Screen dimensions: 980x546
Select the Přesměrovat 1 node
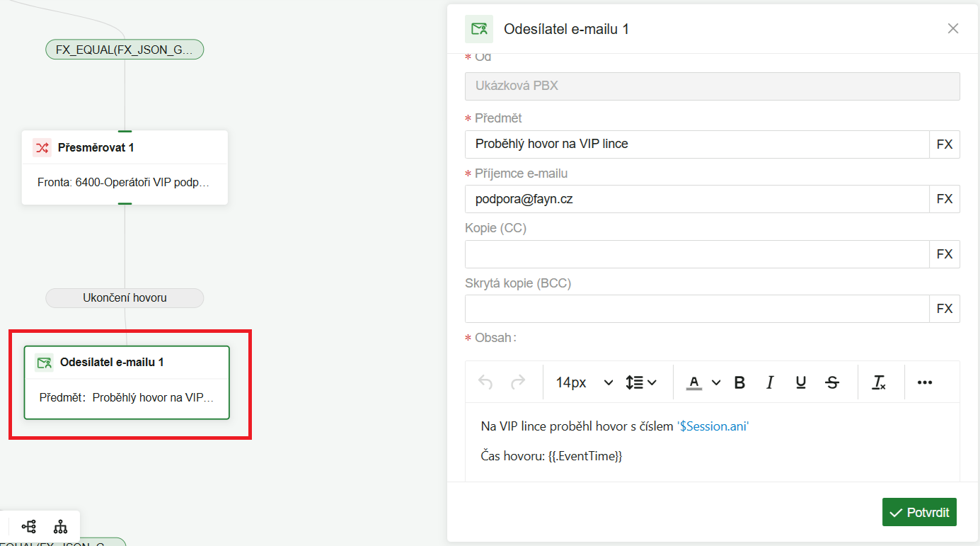tap(125, 167)
